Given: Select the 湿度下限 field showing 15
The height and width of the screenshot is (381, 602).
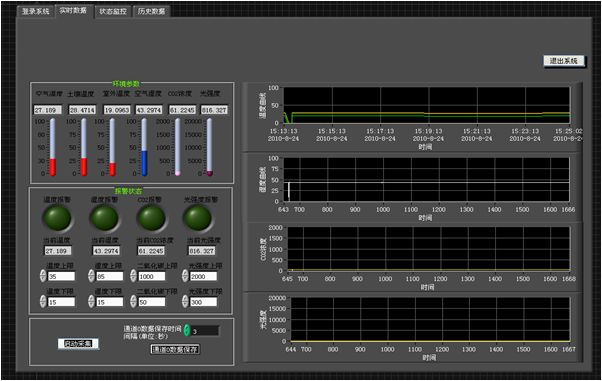Looking at the screenshot, I should point(110,302).
